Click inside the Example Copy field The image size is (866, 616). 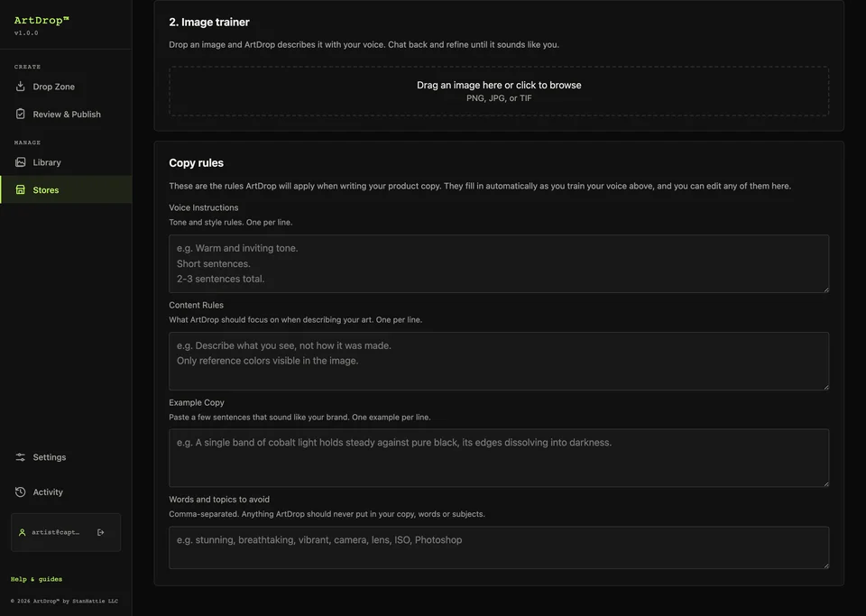[x=499, y=458]
